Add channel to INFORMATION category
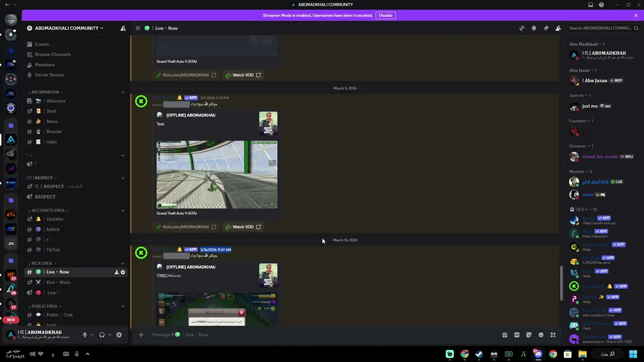 pos(123,92)
